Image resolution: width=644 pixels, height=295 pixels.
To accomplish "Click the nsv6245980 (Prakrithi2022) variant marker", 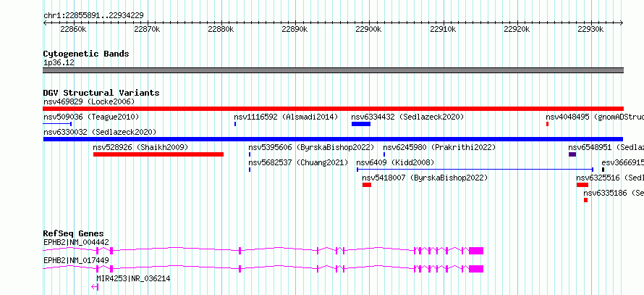I will 384,154.
